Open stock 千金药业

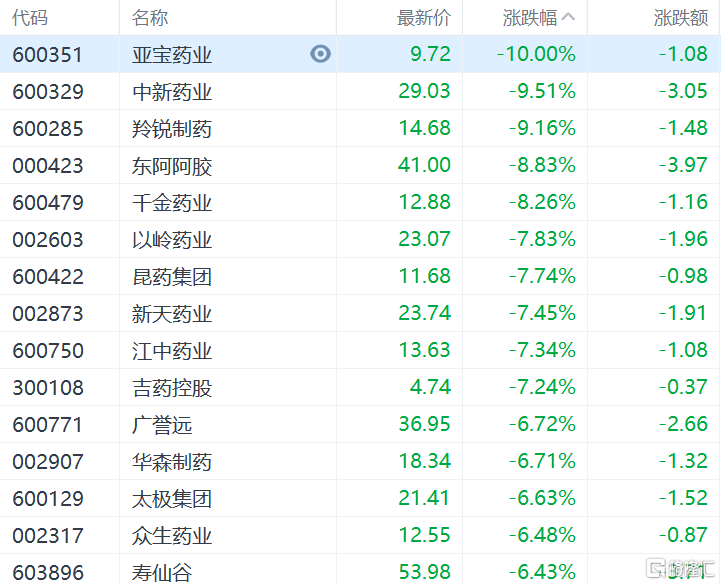pyautogui.click(x=172, y=203)
